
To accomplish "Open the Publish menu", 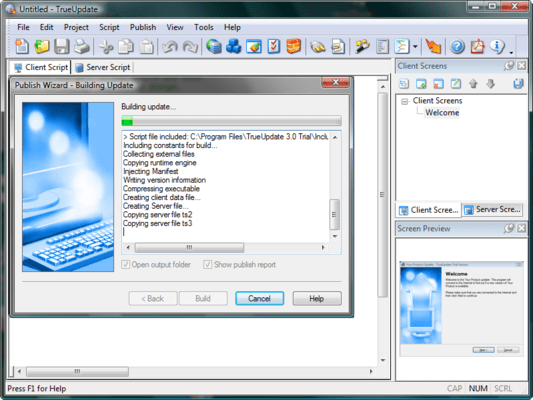I will [x=143, y=27].
